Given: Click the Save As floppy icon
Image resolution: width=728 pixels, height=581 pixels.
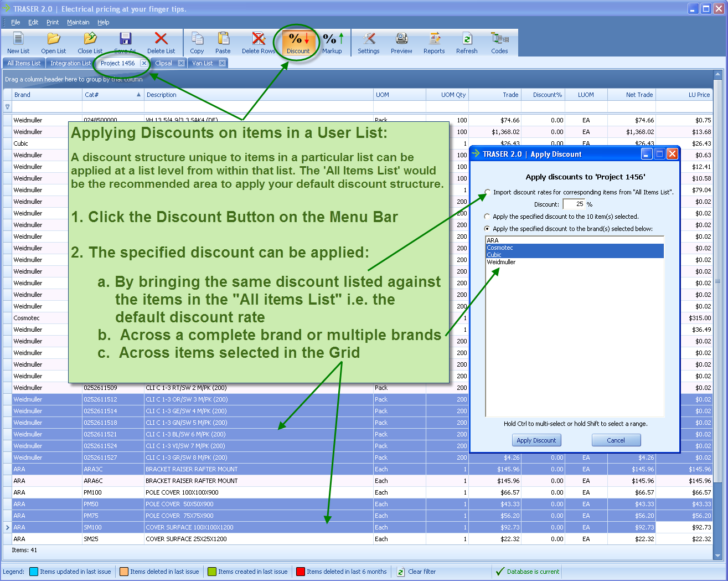Looking at the screenshot, I should pos(126,39).
